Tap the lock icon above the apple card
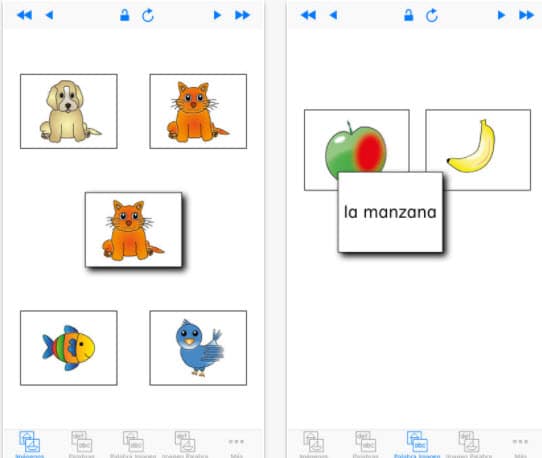542x458 pixels. (x=409, y=15)
